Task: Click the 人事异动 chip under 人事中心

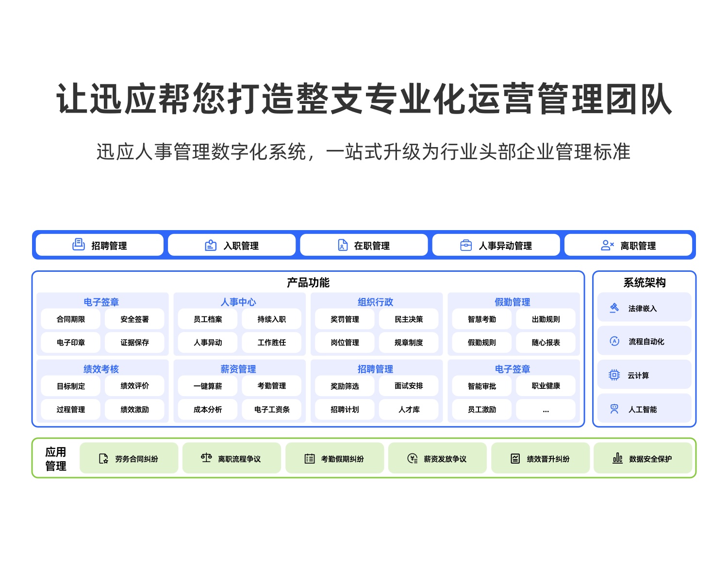Action: coord(208,343)
